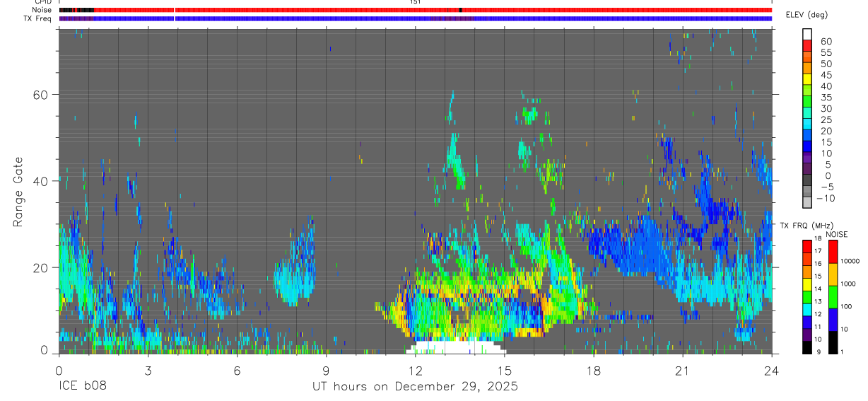This screenshot has width=868, height=401.
Task: Select the '45' label on ELEV scale
Action: point(826,75)
